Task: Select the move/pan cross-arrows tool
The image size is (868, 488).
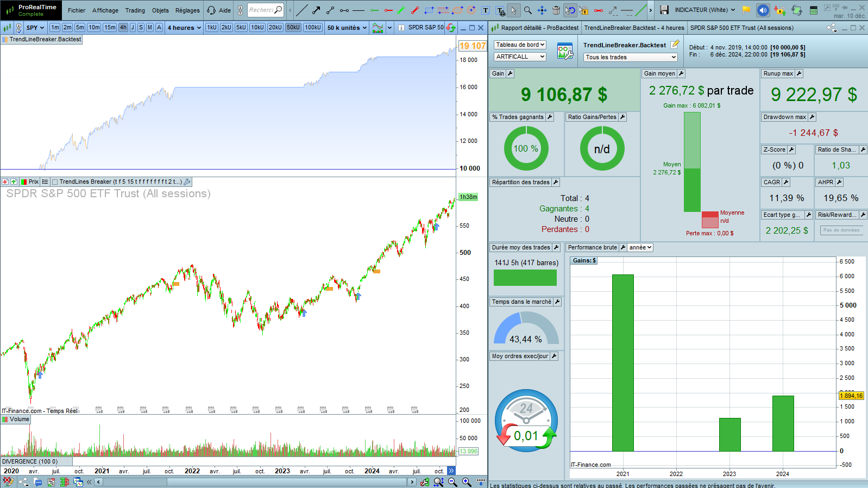Action: [542, 10]
